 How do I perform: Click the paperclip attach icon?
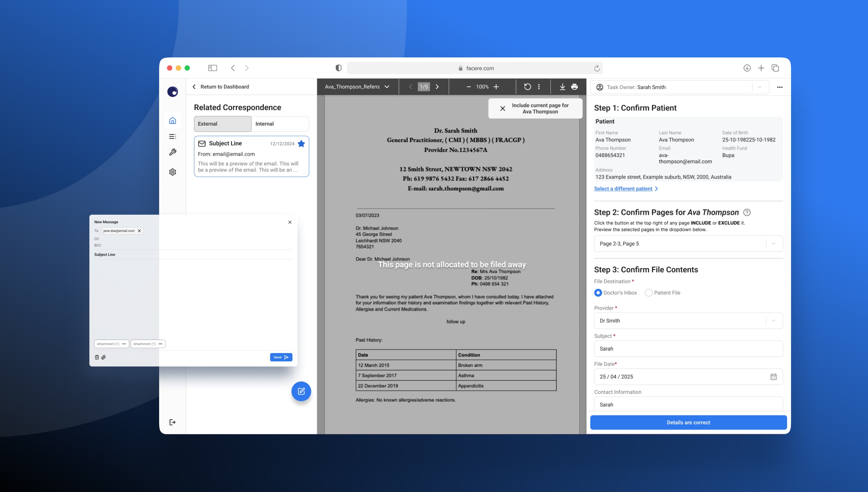104,357
